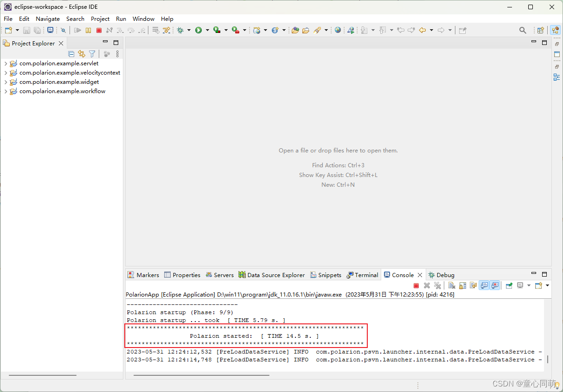The width and height of the screenshot is (563, 392).
Task: Switch to the Markers tab
Action: pyautogui.click(x=143, y=275)
